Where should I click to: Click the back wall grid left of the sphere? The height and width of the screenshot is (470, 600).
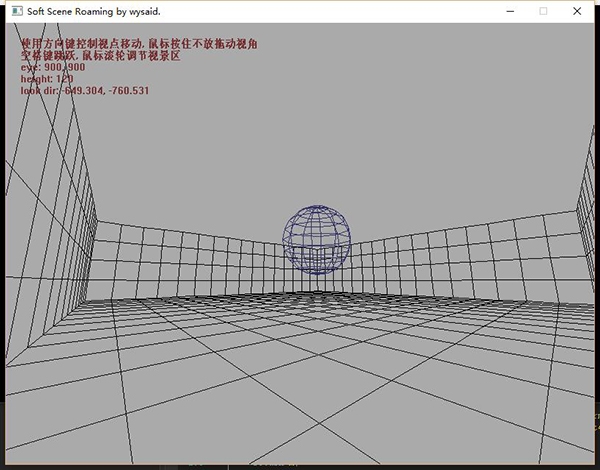189,260
